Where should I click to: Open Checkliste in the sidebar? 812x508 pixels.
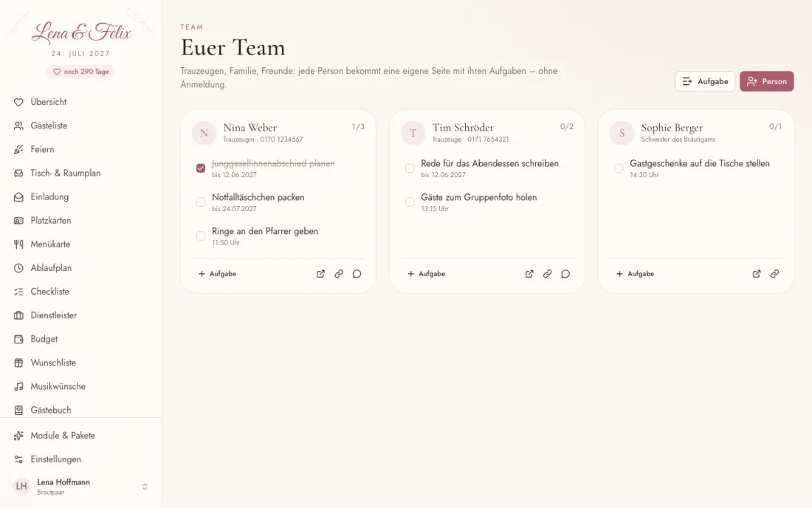pyautogui.click(x=80, y=292)
